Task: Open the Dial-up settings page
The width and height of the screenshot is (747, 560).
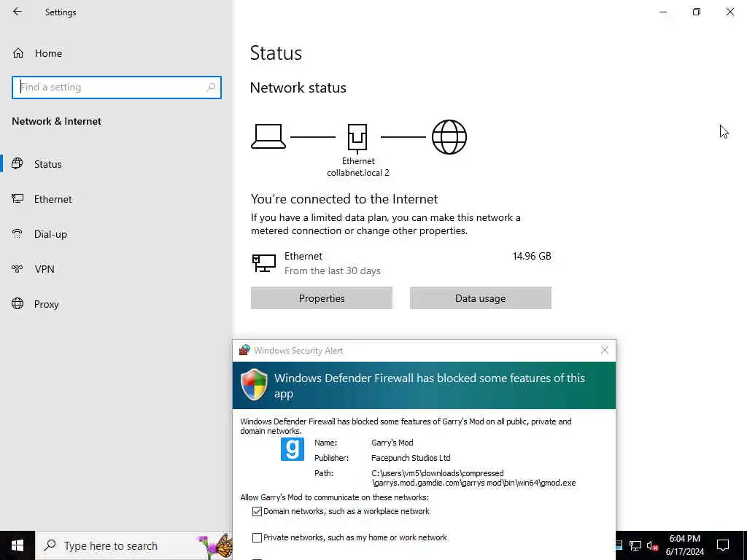Action: pyautogui.click(x=117, y=234)
